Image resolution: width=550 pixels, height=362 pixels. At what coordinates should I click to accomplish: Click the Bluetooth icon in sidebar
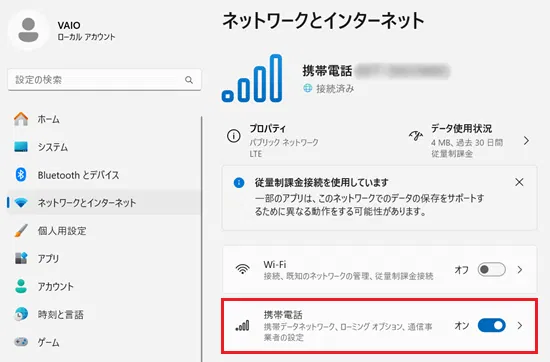pos(21,175)
